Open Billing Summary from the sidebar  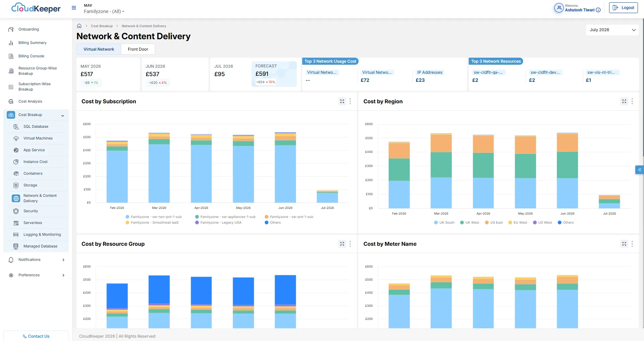pyautogui.click(x=33, y=43)
